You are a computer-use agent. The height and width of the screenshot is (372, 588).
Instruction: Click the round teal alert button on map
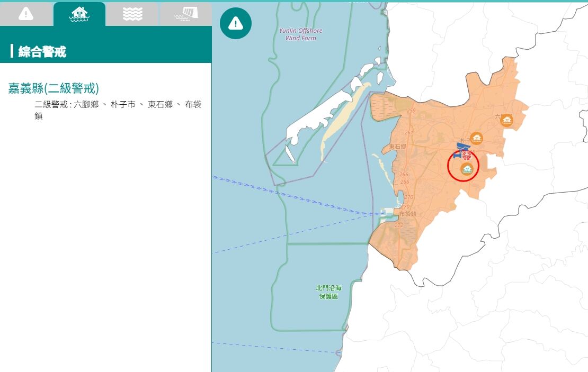tap(236, 23)
